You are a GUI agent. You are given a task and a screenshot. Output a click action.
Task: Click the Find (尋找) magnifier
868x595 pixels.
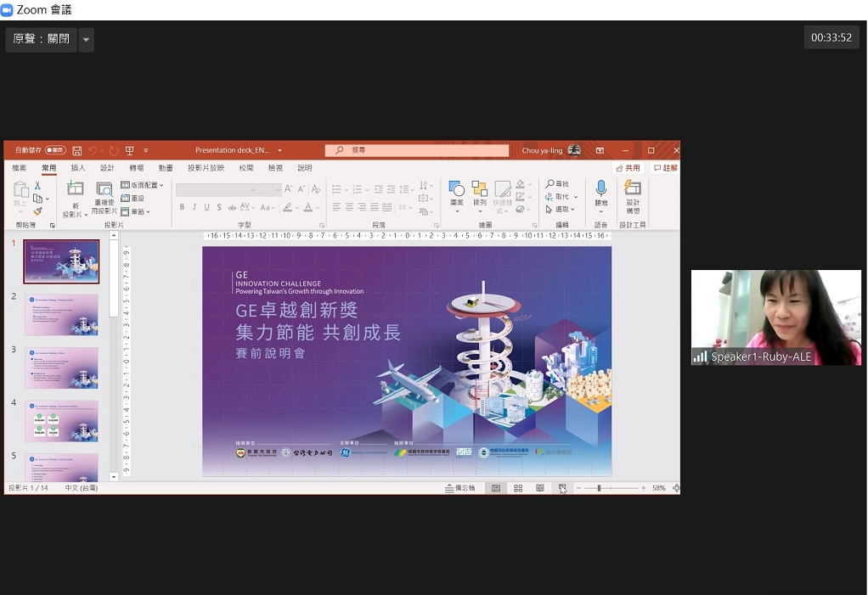click(557, 183)
